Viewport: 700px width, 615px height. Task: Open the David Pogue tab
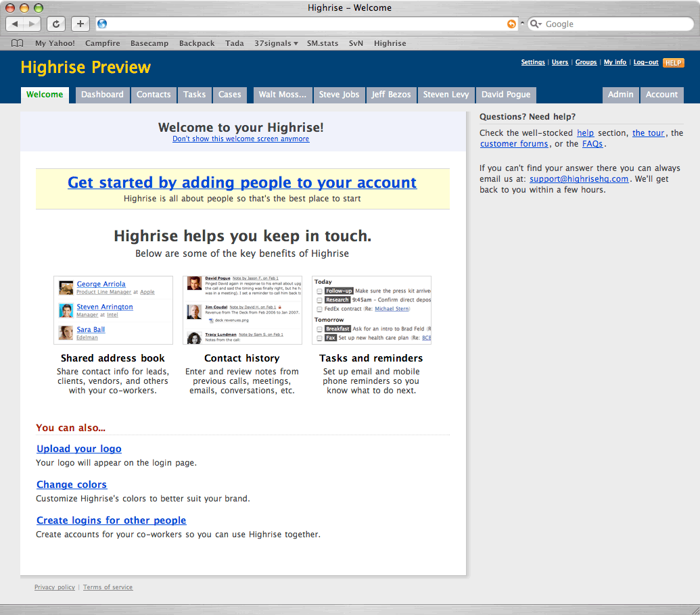coord(506,95)
